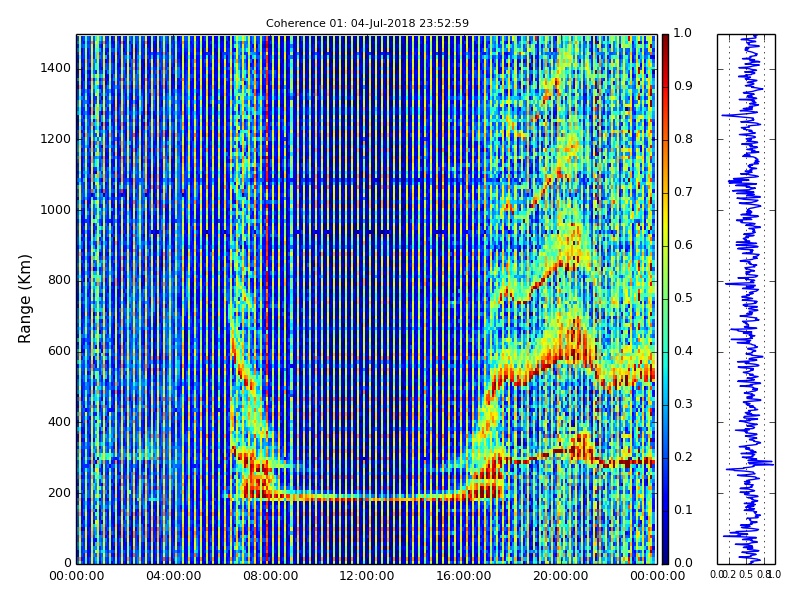Click the 1.0 colorbar tick label

[x=683, y=33]
